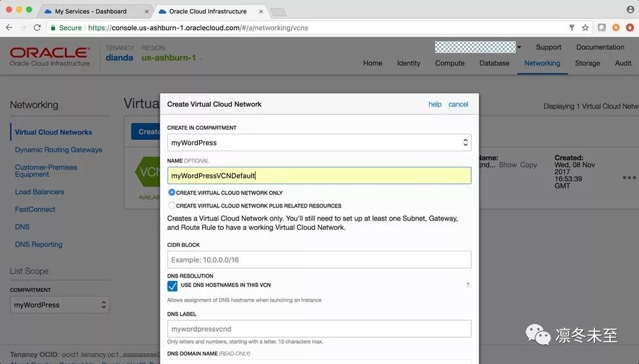Click the CIDR Block input field
This screenshot has height=364, width=639.
(319, 259)
